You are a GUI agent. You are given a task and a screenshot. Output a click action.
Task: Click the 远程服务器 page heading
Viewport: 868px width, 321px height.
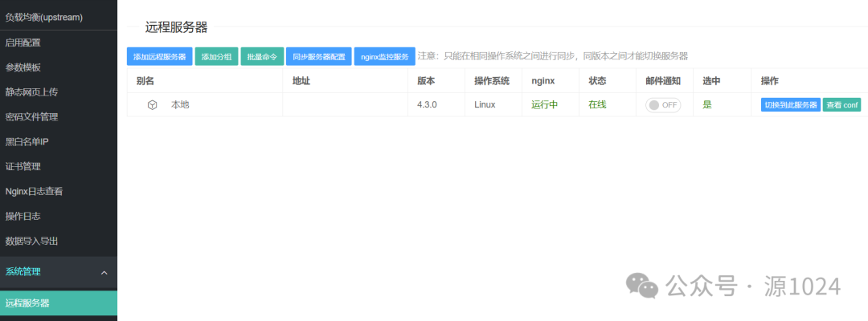point(176,27)
